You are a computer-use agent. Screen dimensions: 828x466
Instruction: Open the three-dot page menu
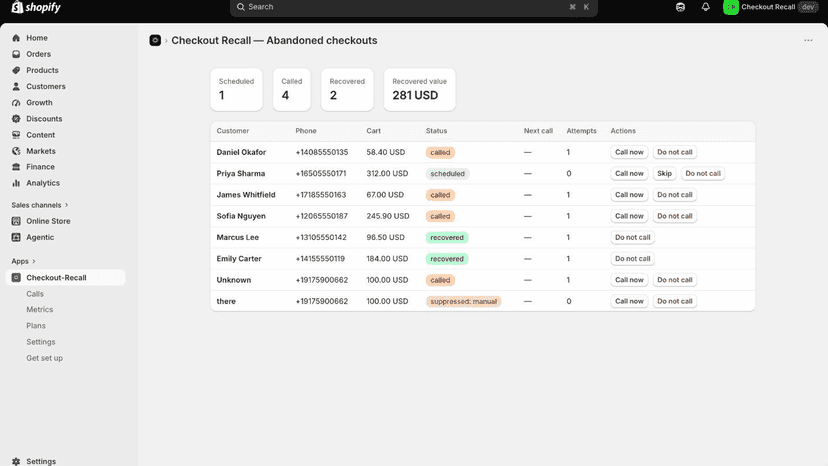coord(808,41)
